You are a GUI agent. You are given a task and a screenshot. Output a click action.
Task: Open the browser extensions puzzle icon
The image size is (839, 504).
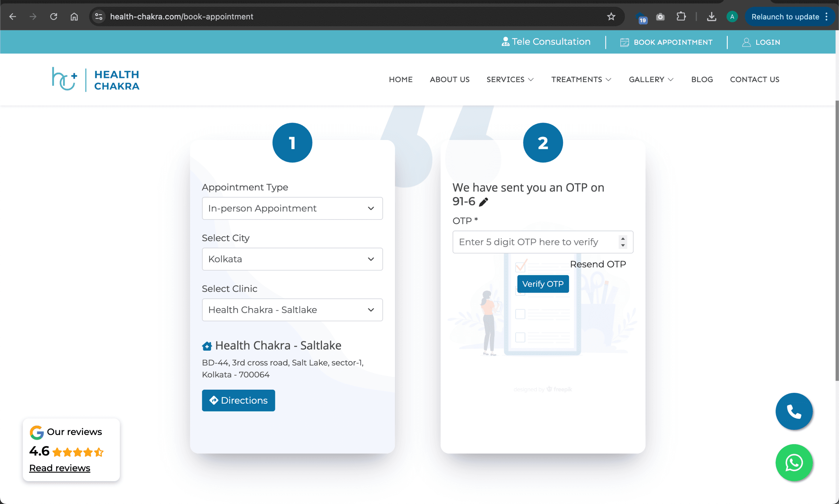point(681,17)
